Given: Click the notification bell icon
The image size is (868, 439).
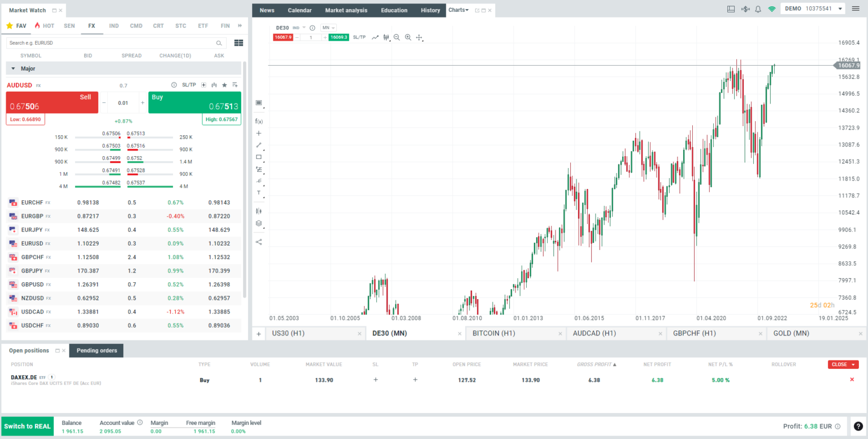Looking at the screenshot, I should tap(758, 9).
